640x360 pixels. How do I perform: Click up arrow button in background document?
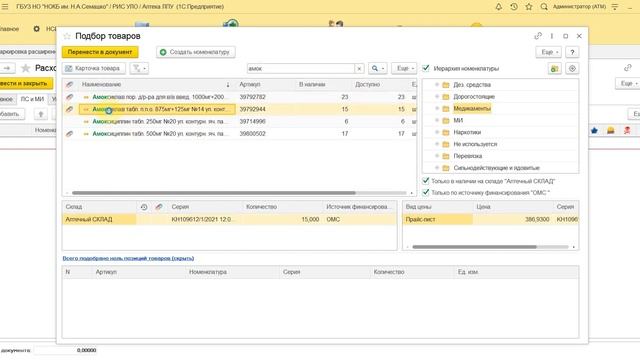41,114
